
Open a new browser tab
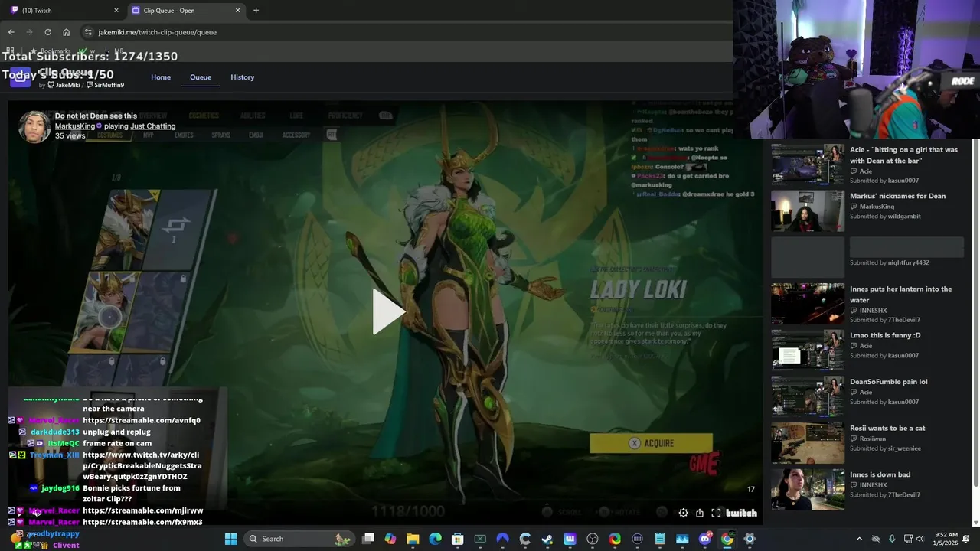(256, 11)
